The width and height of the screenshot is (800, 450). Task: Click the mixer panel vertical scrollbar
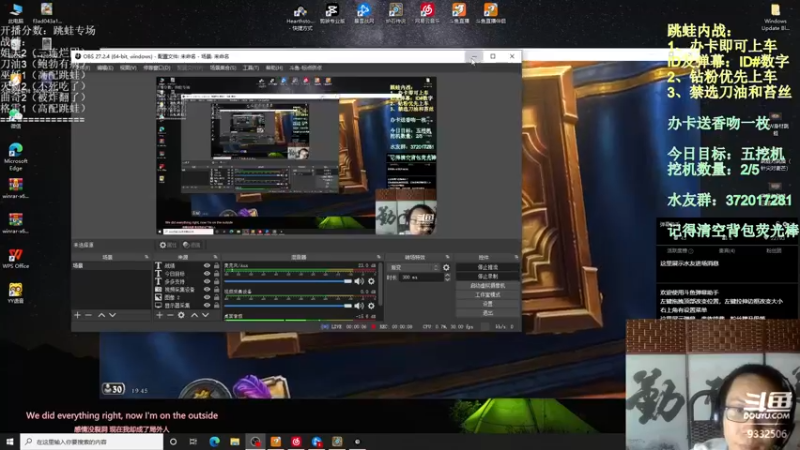[380, 286]
